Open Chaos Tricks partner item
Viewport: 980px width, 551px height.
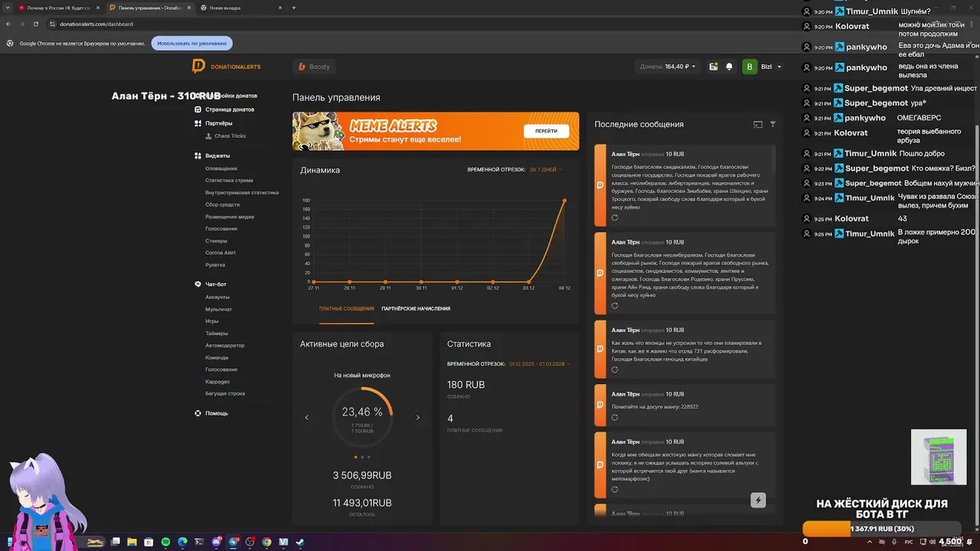[x=230, y=136]
